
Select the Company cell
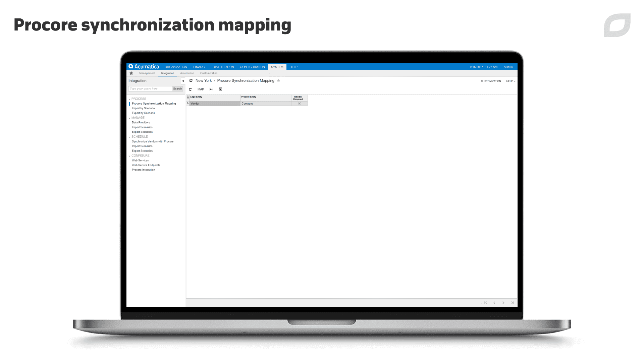click(266, 104)
